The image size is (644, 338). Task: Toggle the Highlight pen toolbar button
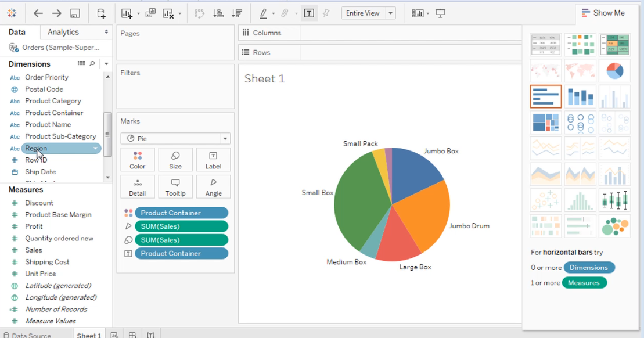coord(262,13)
